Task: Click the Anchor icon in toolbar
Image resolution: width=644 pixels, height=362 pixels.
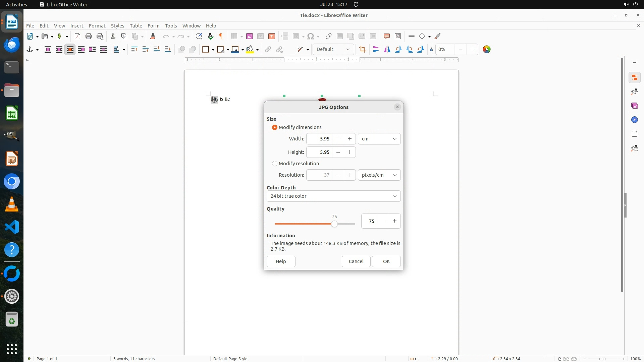Action: click(x=30, y=50)
